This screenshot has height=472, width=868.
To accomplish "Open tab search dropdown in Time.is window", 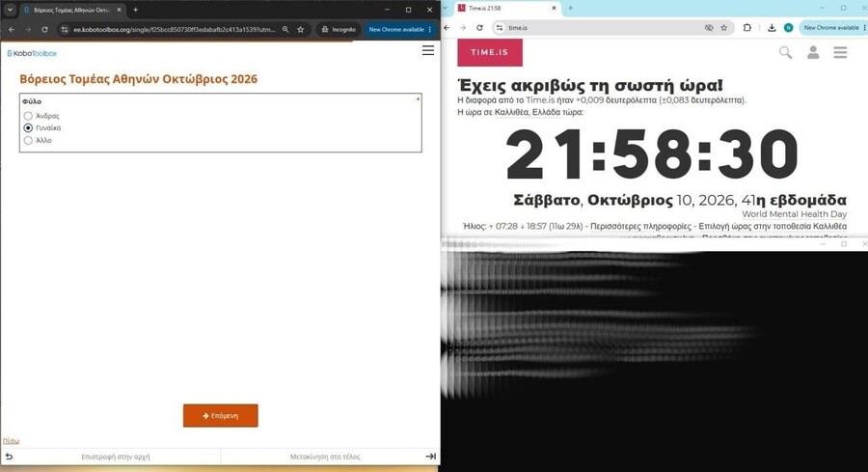I will click(x=445, y=8).
